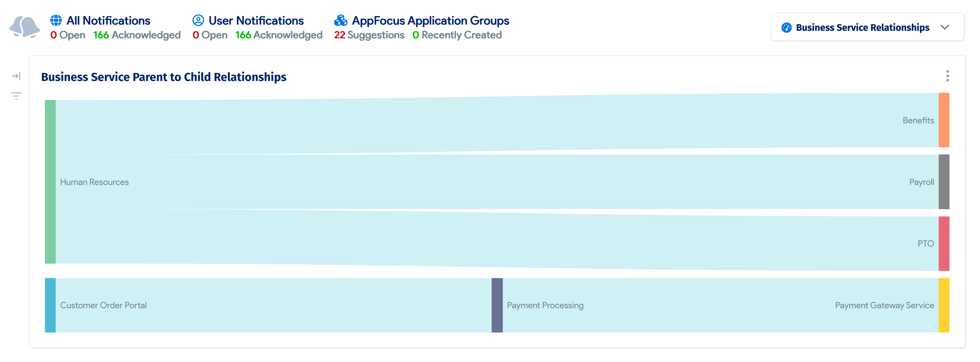Click the notification bells icon
980x362 pixels.
tap(24, 27)
